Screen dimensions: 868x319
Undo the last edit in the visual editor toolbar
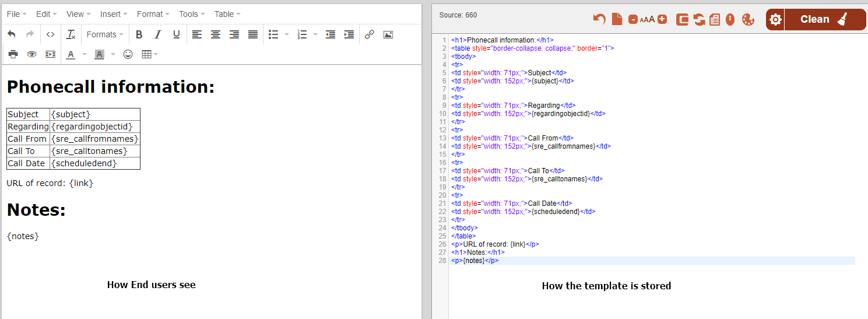12,34
